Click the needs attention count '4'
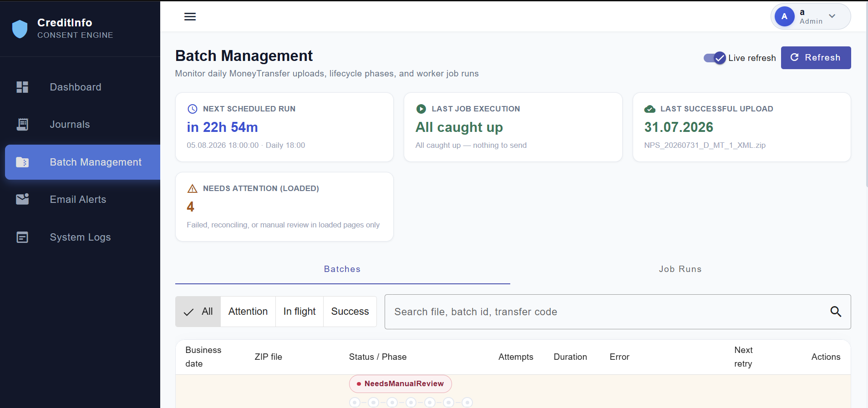 point(190,207)
